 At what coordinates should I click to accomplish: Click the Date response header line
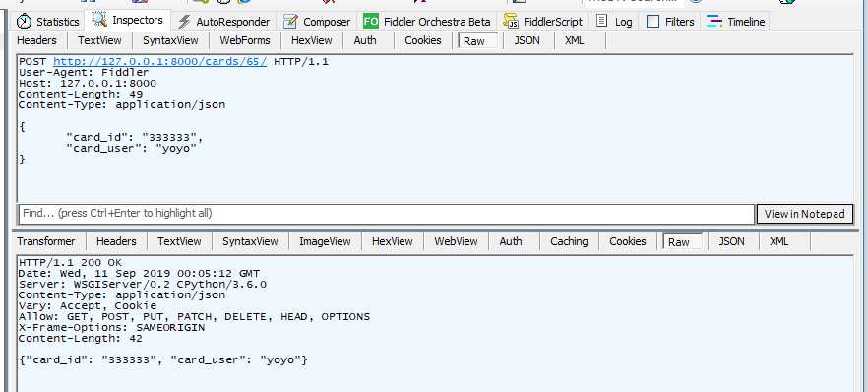[139, 274]
